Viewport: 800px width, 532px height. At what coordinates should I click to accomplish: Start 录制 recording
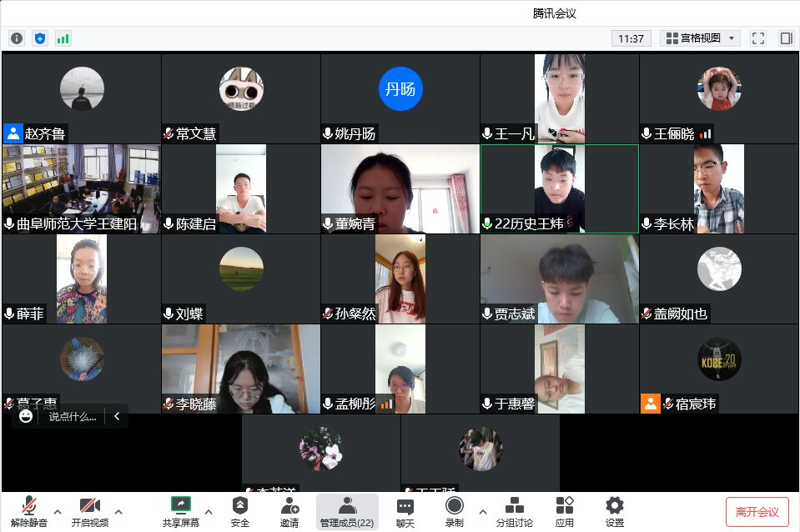[454, 511]
